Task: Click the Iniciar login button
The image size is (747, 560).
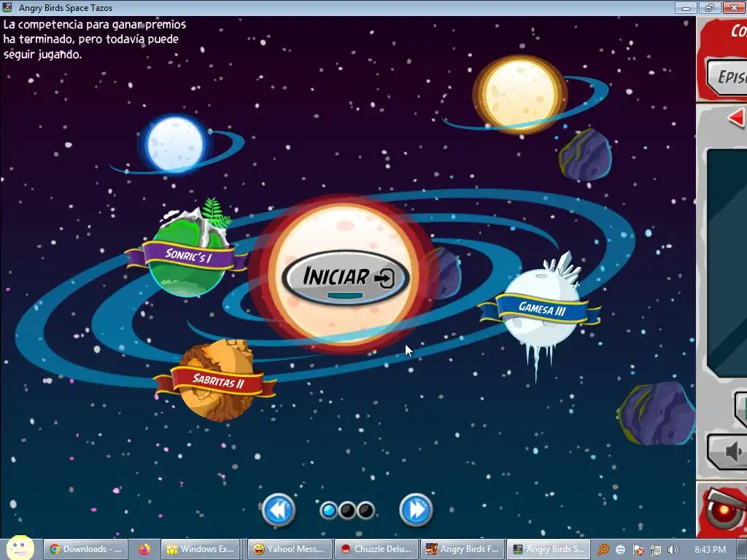Action: [x=346, y=277]
